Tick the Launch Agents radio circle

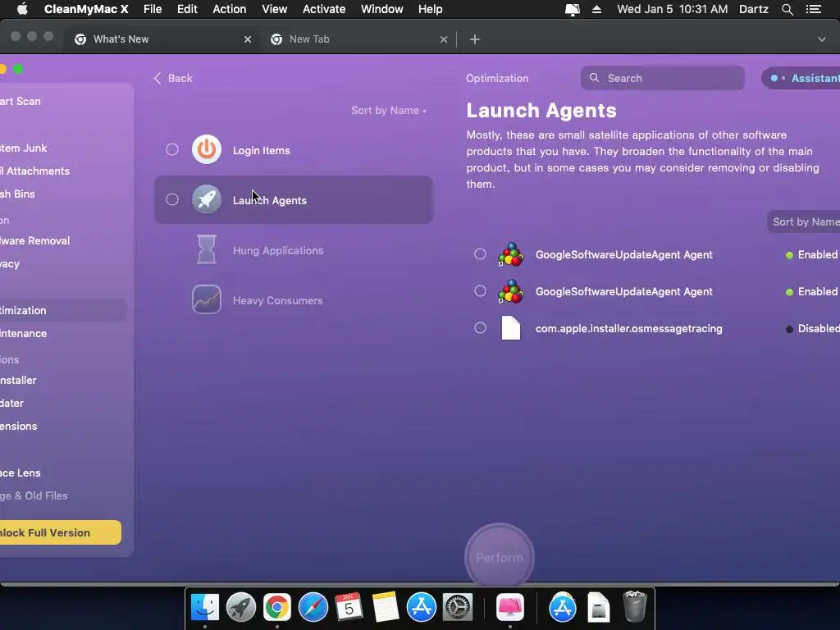coord(172,199)
